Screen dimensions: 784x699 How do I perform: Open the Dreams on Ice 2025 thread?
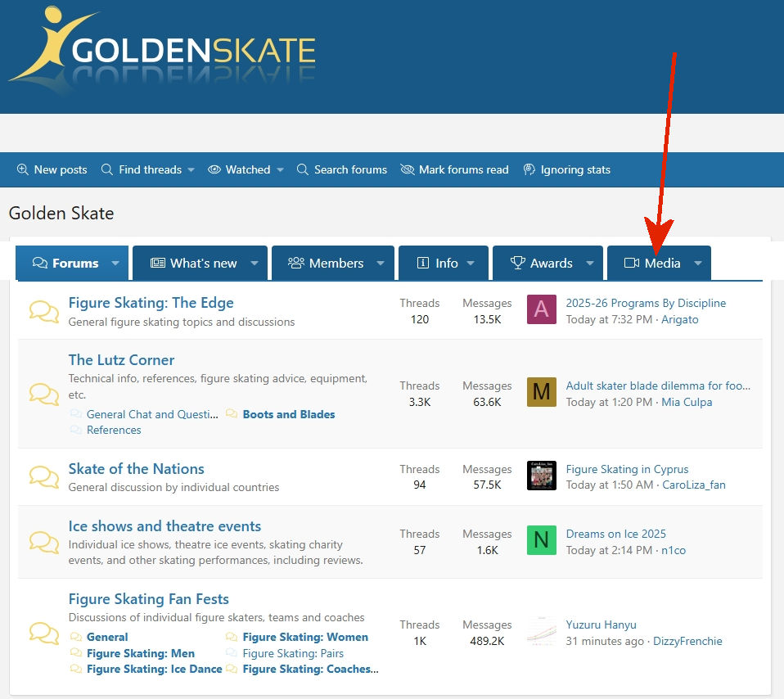click(x=615, y=534)
